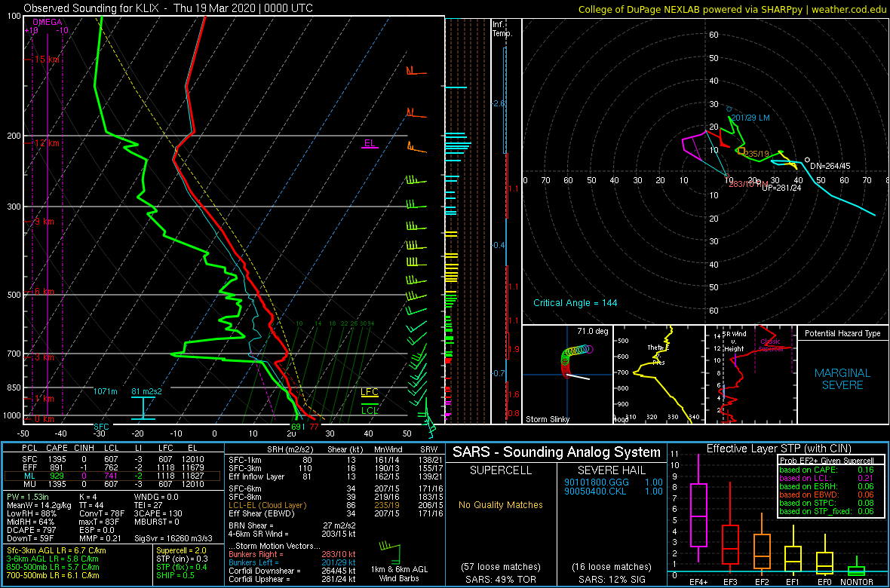Select 'Corfidi Downshear = 264/45 kt'
Screen dimensions: 890x588
292,571
